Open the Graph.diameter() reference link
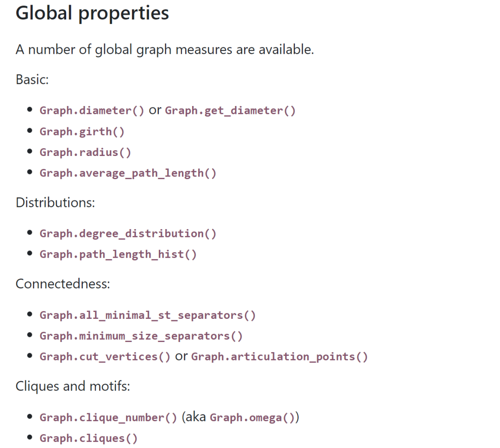Viewport: 500px width, 448px height. click(92, 111)
